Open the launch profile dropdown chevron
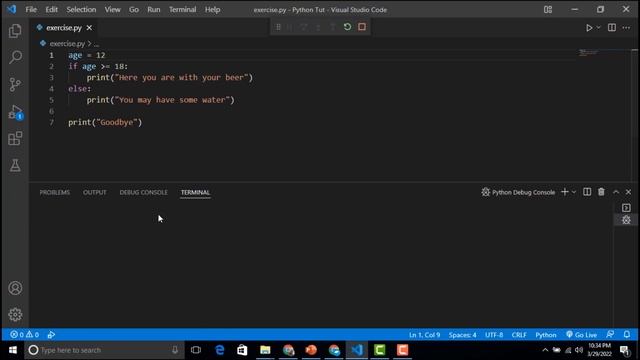Viewport: 640px width, 360px height. [x=574, y=192]
